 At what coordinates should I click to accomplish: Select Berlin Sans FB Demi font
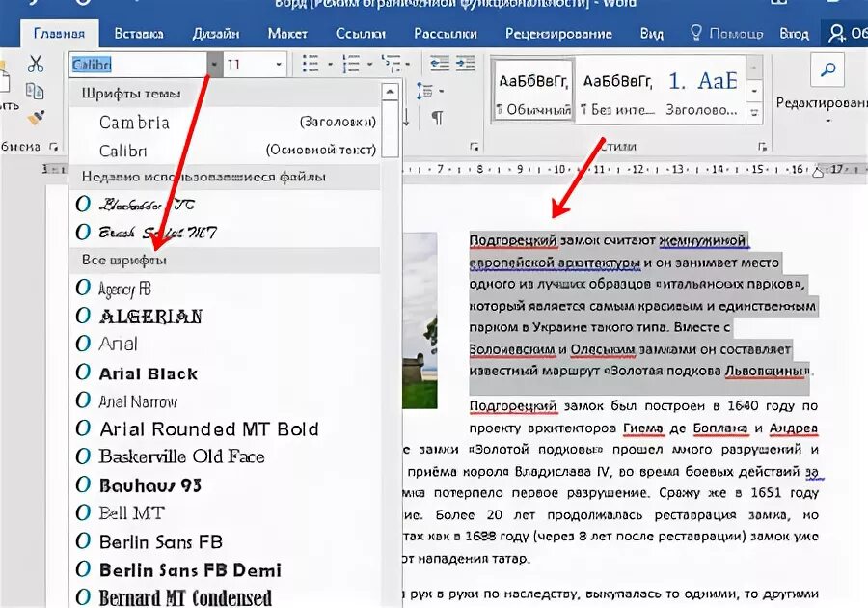pyautogui.click(x=226, y=569)
